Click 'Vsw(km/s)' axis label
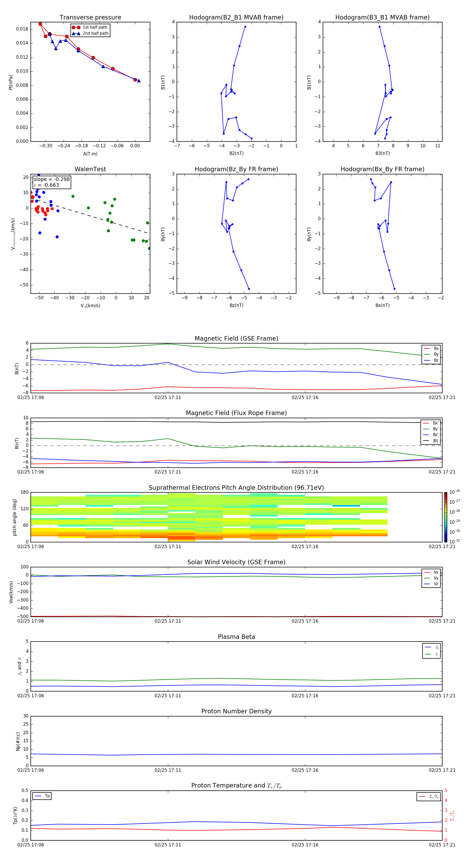This screenshot has width=473, height=868. [11, 592]
